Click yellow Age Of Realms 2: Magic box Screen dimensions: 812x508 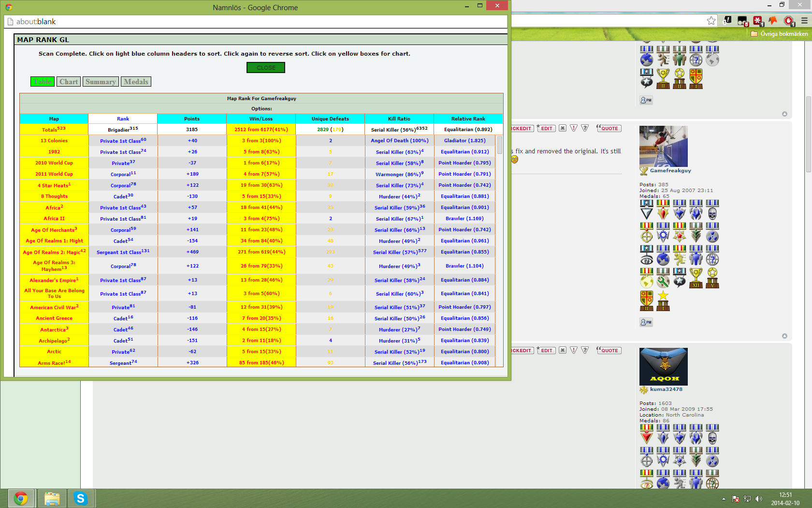click(x=54, y=252)
